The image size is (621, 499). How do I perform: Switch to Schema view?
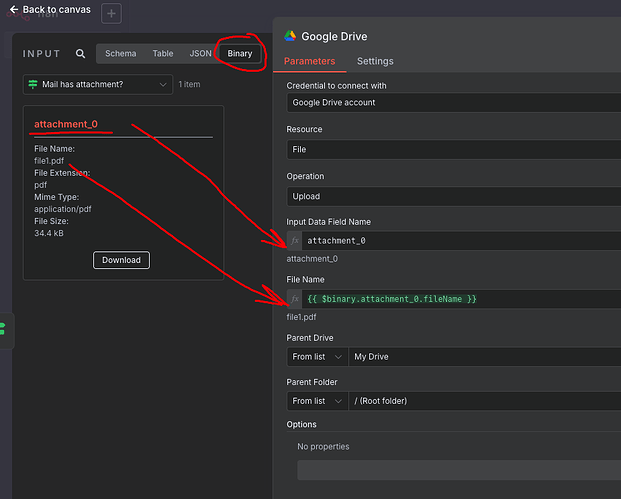pyautogui.click(x=120, y=53)
